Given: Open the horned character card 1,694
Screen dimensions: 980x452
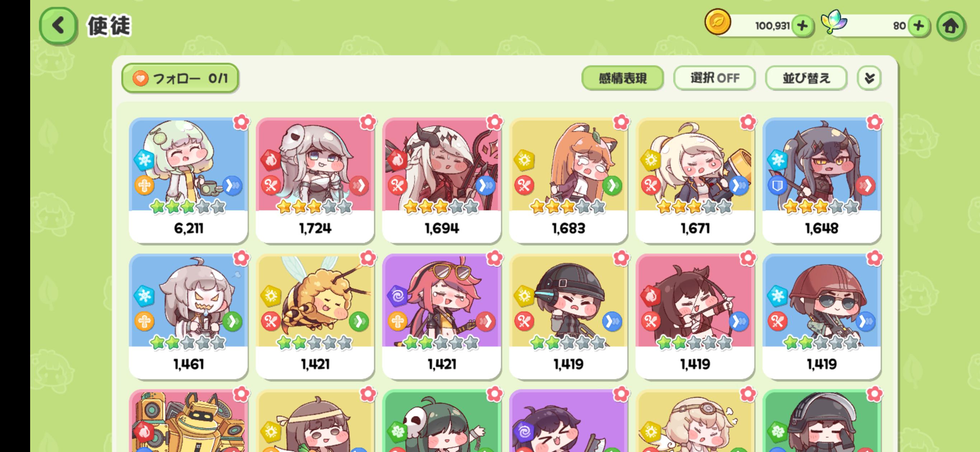Looking at the screenshot, I should pos(442,180).
